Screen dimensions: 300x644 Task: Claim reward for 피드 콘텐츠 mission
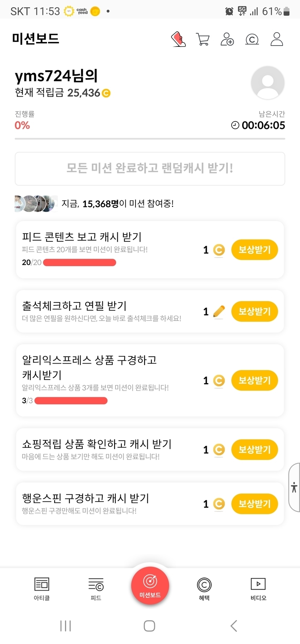[254, 250]
